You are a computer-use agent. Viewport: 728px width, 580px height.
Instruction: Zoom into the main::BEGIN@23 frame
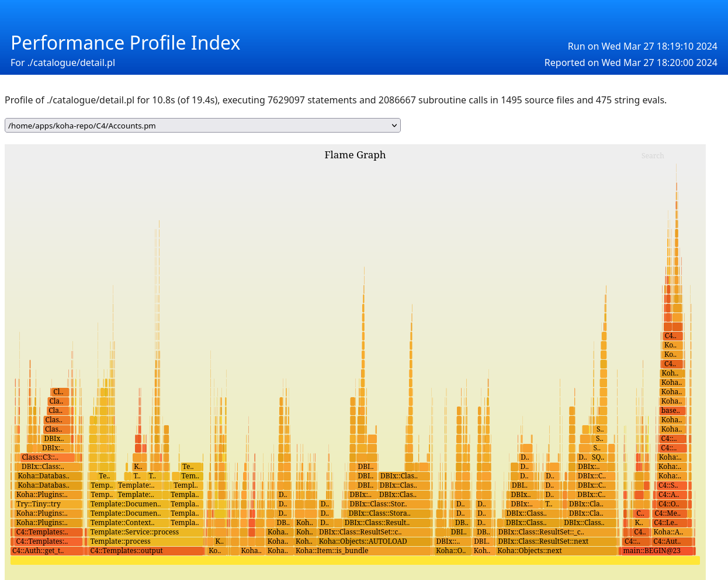pos(657,551)
